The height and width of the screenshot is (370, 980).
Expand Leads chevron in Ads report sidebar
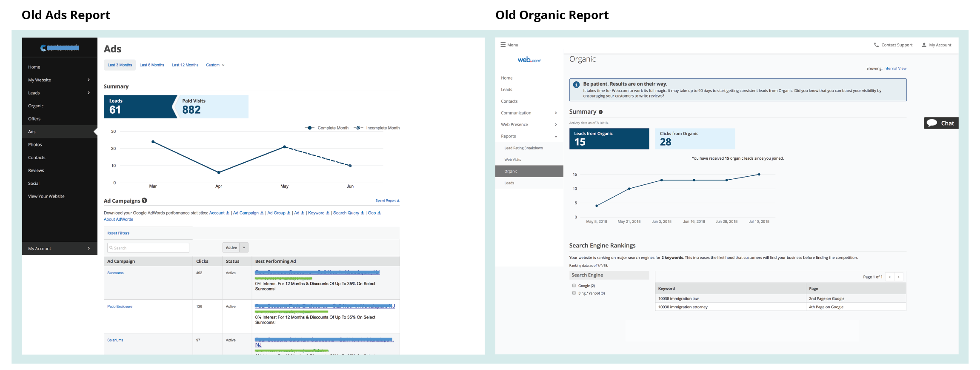(x=89, y=93)
